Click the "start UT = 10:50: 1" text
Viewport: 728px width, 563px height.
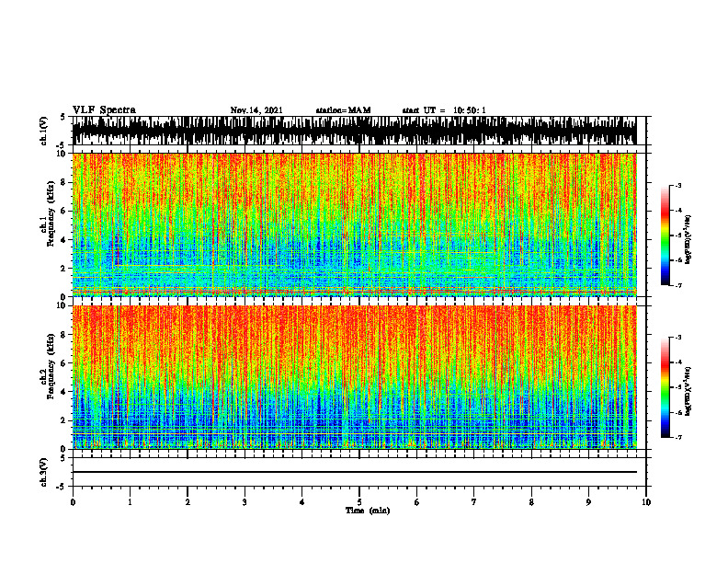444,110
